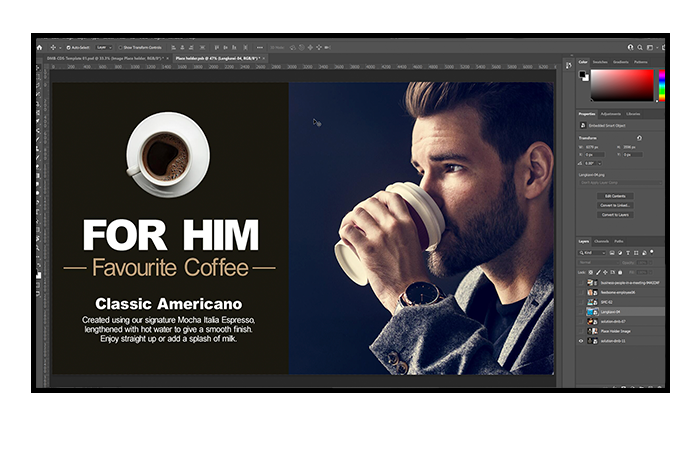Image resolution: width=700 pixels, height=467 pixels.
Task: Select the Place Holder Image layer thumbnail
Action: pos(592,331)
